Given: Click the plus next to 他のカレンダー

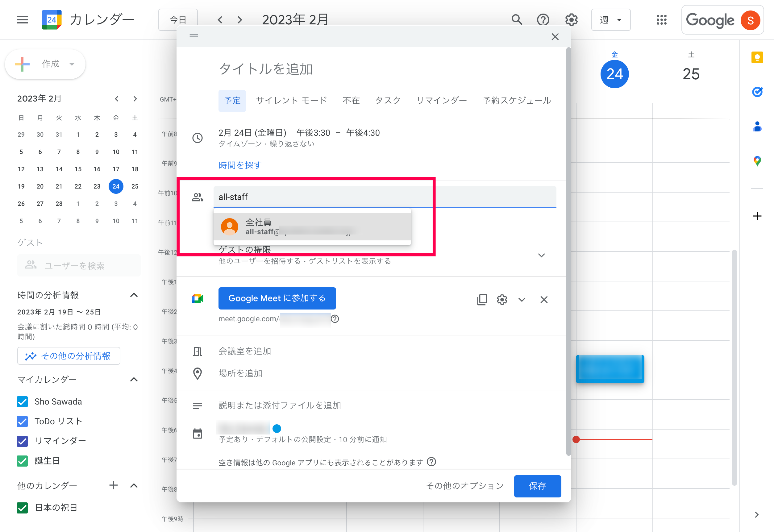Looking at the screenshot, I should click(x=113, y=485).
